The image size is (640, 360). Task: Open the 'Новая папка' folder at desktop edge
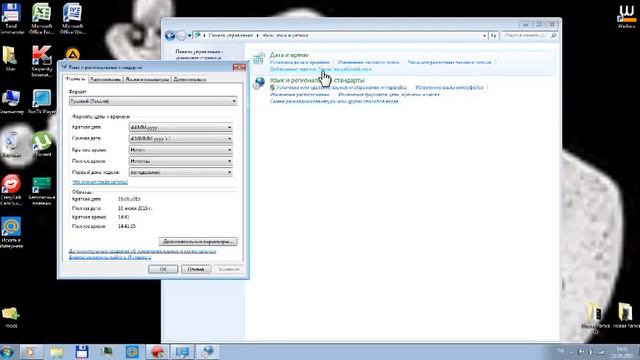pos(626,316)
